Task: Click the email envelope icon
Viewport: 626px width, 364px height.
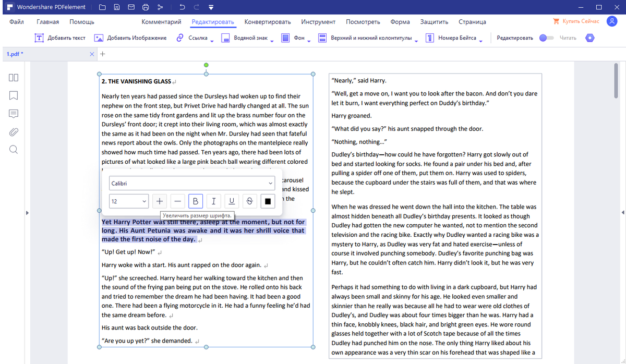Action: coord(131,7)
